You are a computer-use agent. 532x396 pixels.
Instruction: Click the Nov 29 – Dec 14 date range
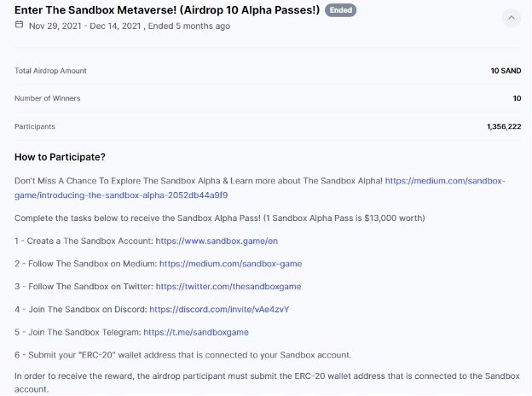point(84,26)
